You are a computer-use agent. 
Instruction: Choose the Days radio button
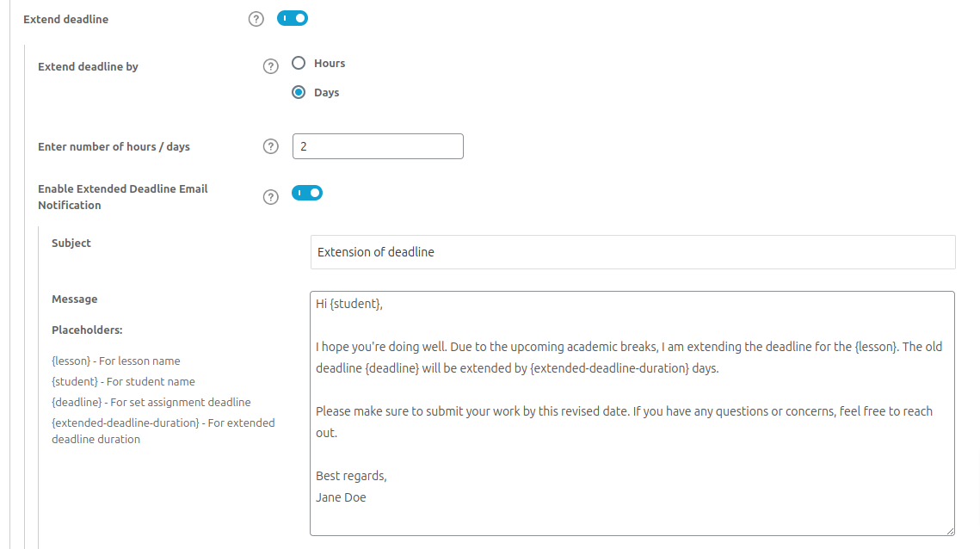299,92
